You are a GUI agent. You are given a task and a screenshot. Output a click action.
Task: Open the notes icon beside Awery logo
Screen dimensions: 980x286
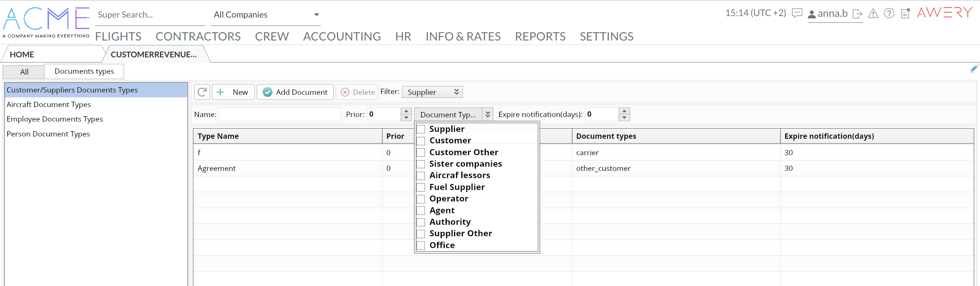(x=905, y=14)
